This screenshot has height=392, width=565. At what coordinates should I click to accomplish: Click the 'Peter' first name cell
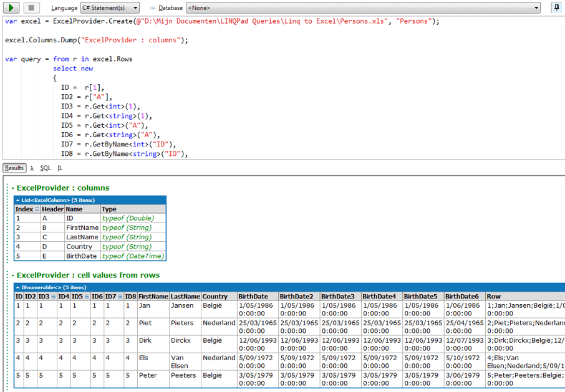pyautogui.click(x=153, y=380)
